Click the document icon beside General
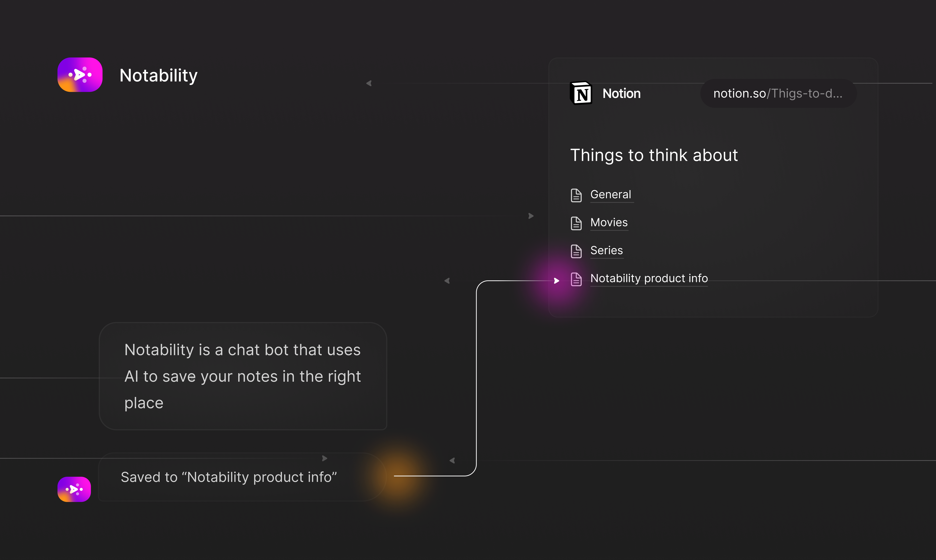The image size is (936, 560). (x=576, y=195)
